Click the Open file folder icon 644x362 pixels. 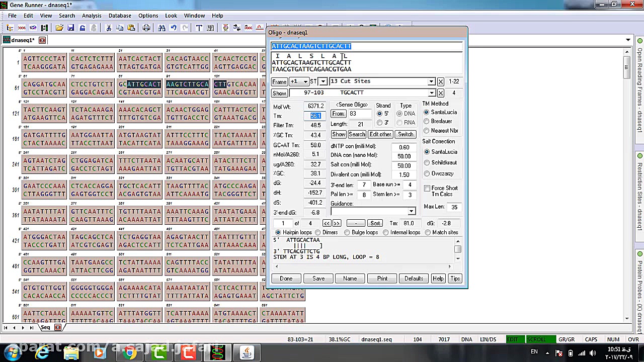(59, 28)
